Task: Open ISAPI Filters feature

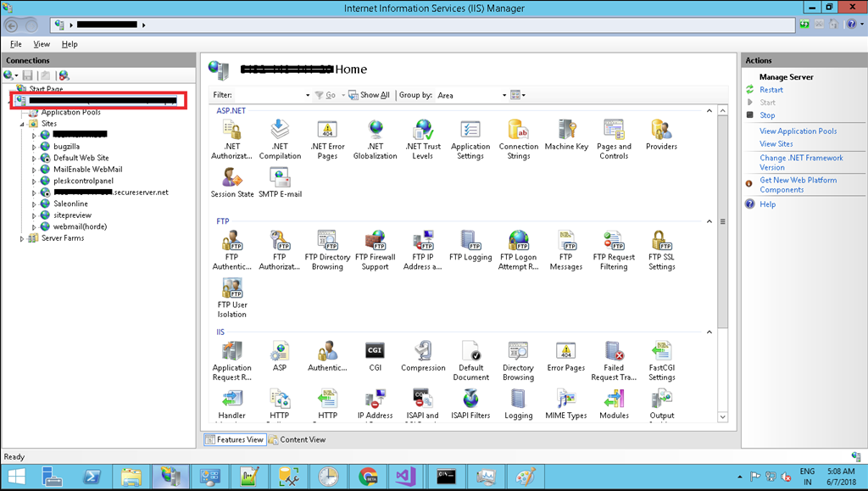Action: click(470, 405)
